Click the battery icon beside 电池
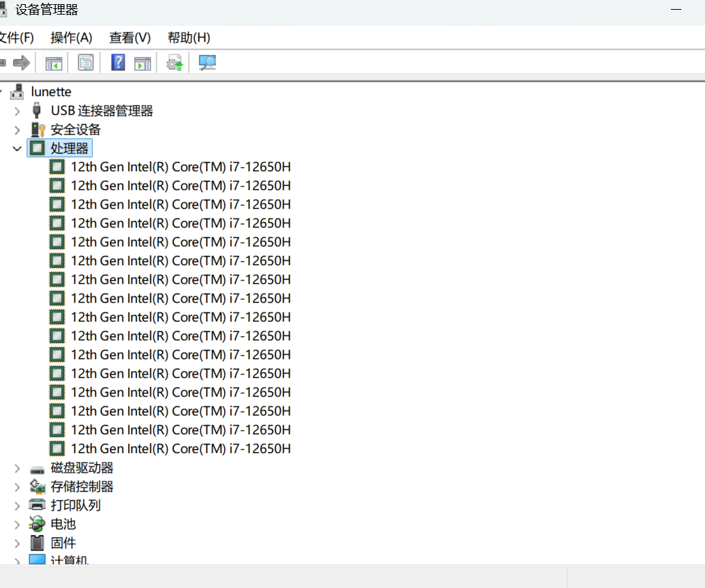Viewport: 705px width, 588px height. pyautogui.click(x=37, y=524)
